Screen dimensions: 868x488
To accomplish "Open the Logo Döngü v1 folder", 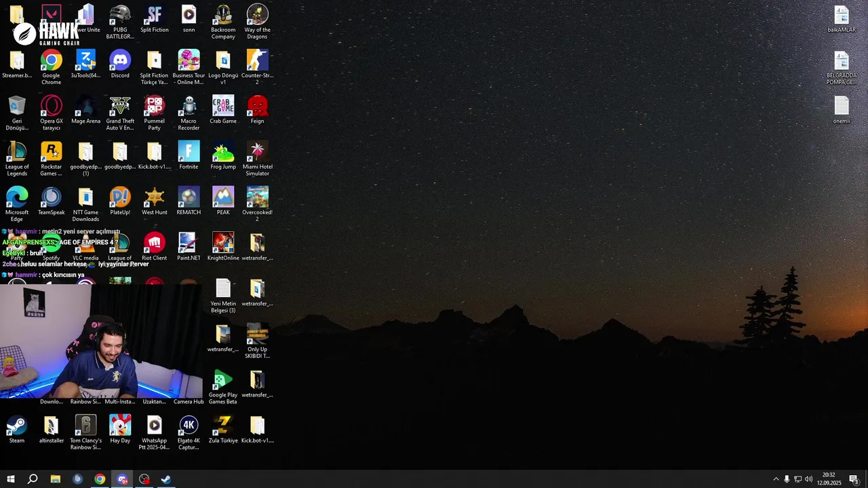I will click(223, 67).
